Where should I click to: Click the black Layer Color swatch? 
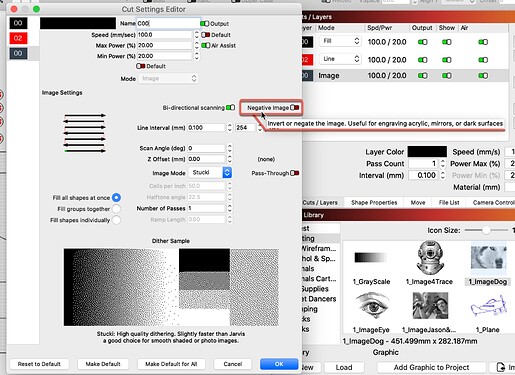point(427,152)
